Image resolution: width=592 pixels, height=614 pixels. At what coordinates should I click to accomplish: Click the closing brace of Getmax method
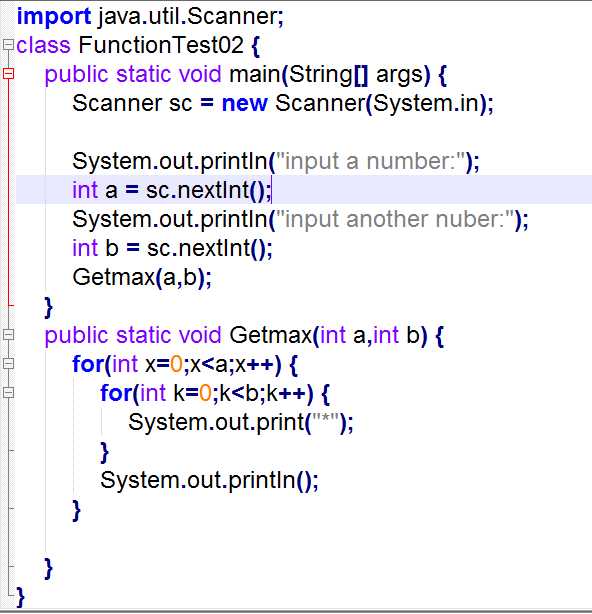pyautogui.click(x=49, y=568)
